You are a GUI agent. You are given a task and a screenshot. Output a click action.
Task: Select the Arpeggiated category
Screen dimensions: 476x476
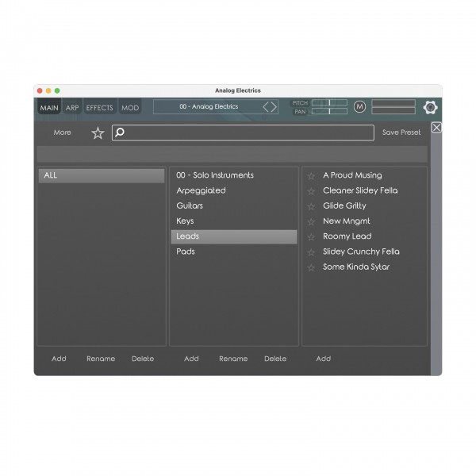point(234,190)
